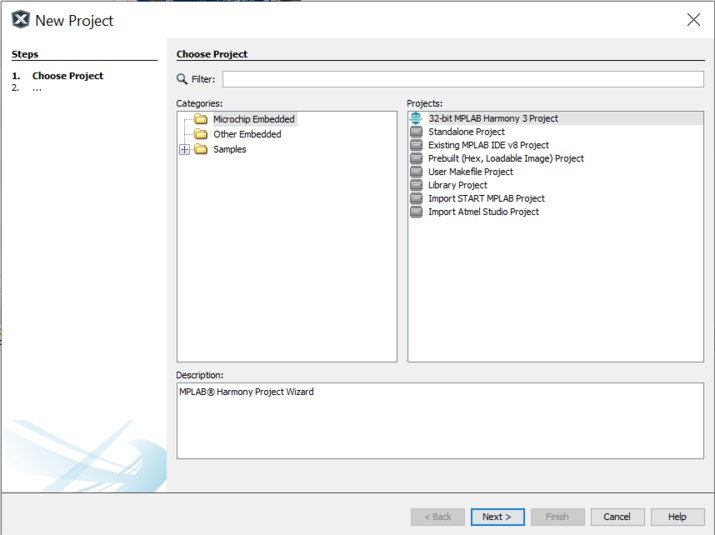Viewport: 715px width, 535px height.
Task: Choose User Makefile Project entry
Action: click(x=471, y=172)
